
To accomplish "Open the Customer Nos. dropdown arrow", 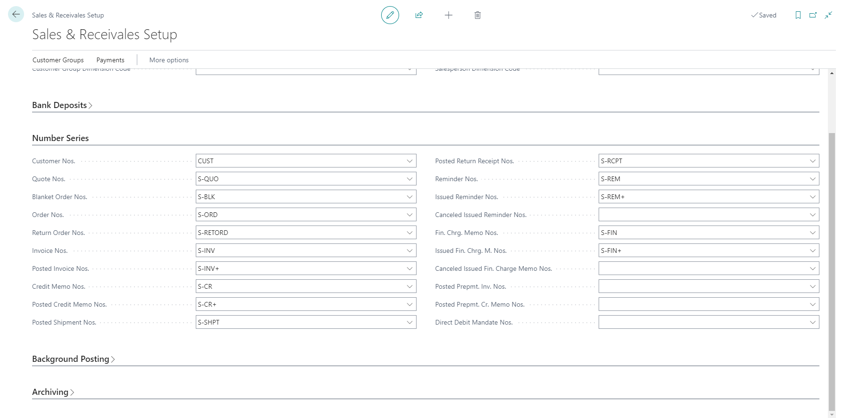I will pos(409,161).
